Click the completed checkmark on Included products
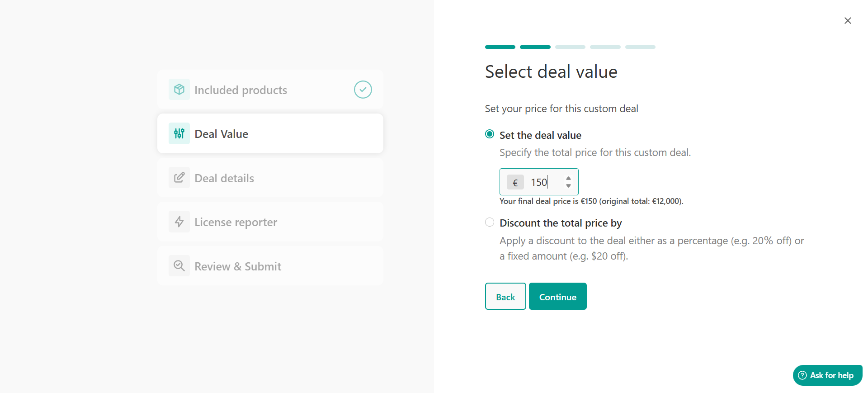Viewport: 868px width, 393px height. coord(363,90)
